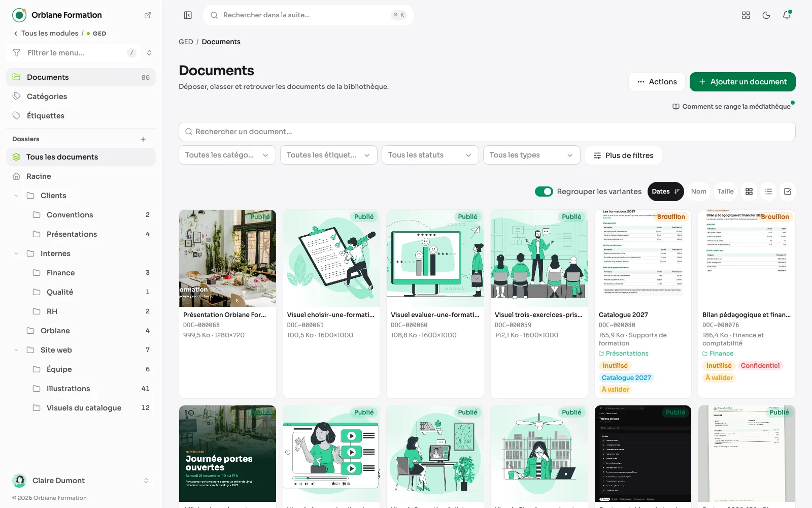Image resolution: width=812 pixels, height=508 pixels.
Task: Open the Actions menu button
Action: (x=657, y=82)
